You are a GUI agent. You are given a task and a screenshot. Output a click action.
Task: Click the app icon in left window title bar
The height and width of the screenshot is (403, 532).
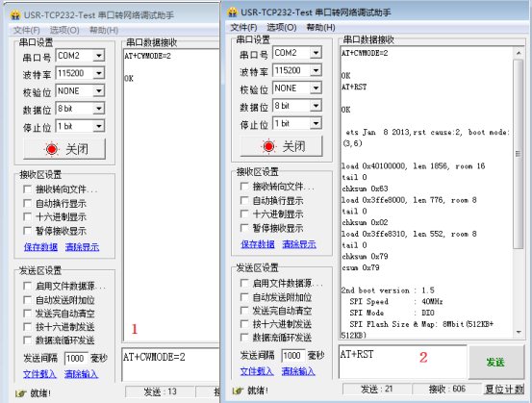click(15, 15)
